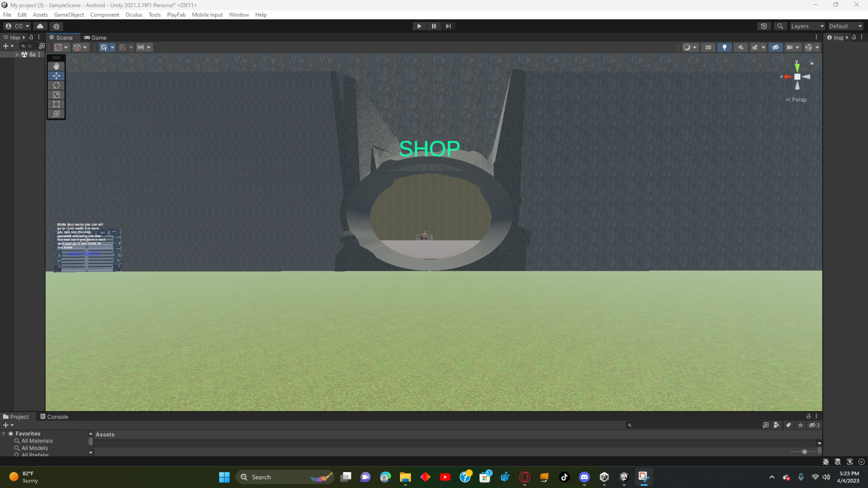Screen dimensions: 868x488
Task: Click the asset icon size slider
Action: click(804, 452)
